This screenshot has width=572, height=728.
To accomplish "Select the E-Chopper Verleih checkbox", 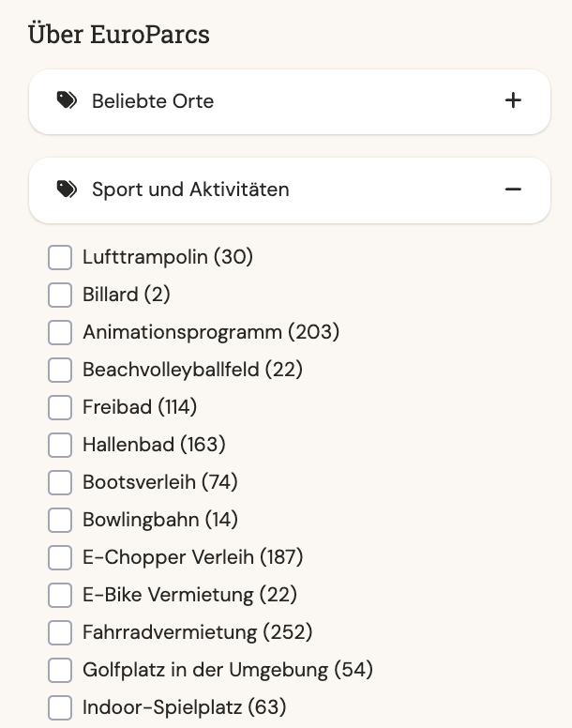I will pos(60,557).
